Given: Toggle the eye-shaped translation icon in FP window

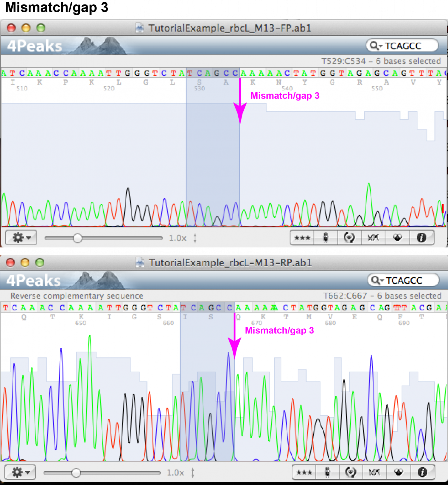Looking at the screenshot, I should tap(397, 238).
